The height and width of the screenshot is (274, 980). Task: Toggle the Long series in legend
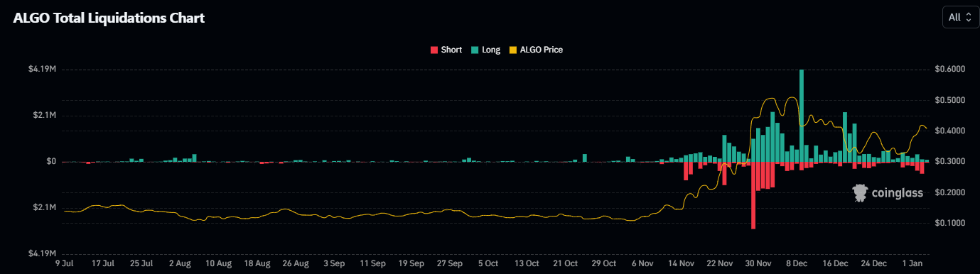pos(485,50)
